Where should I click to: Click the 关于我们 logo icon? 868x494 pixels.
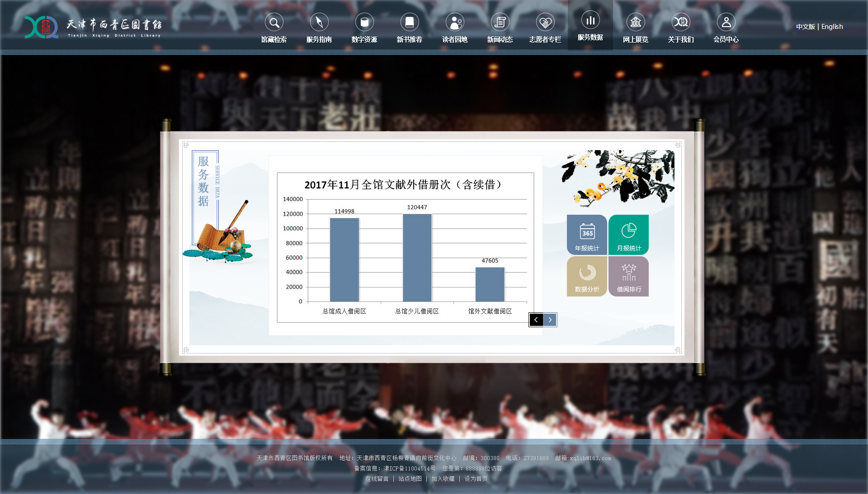pos(681,22)
